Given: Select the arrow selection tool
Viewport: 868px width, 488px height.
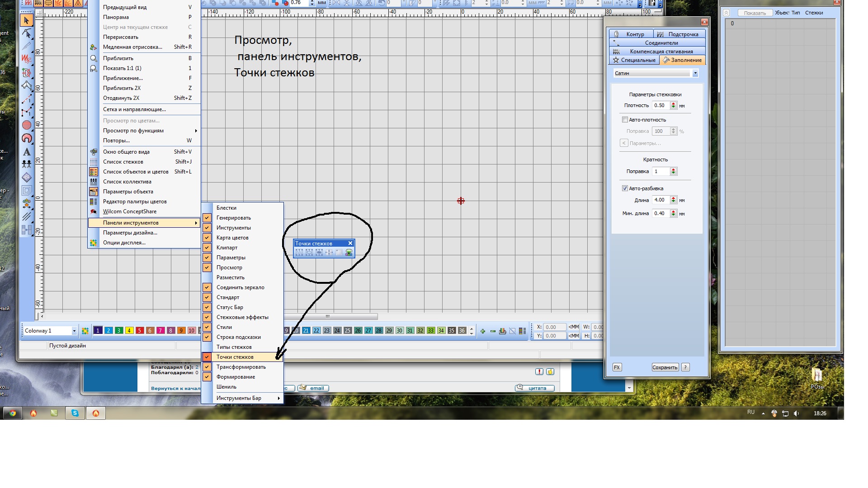Looking at the screenshot, I should pos(26,20).
